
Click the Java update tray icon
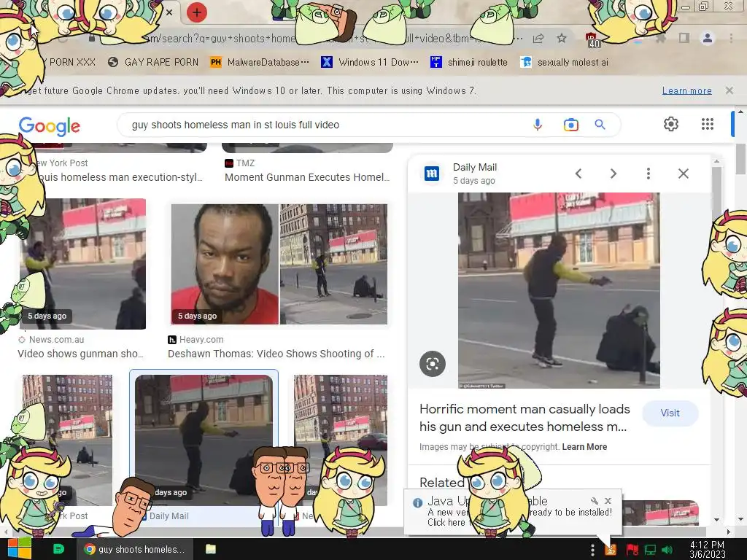coord(611,550)
